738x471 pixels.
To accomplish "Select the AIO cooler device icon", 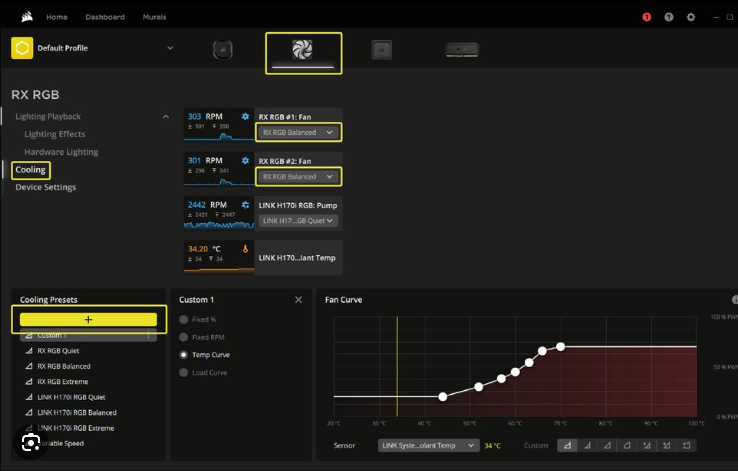I will [223, 50].
